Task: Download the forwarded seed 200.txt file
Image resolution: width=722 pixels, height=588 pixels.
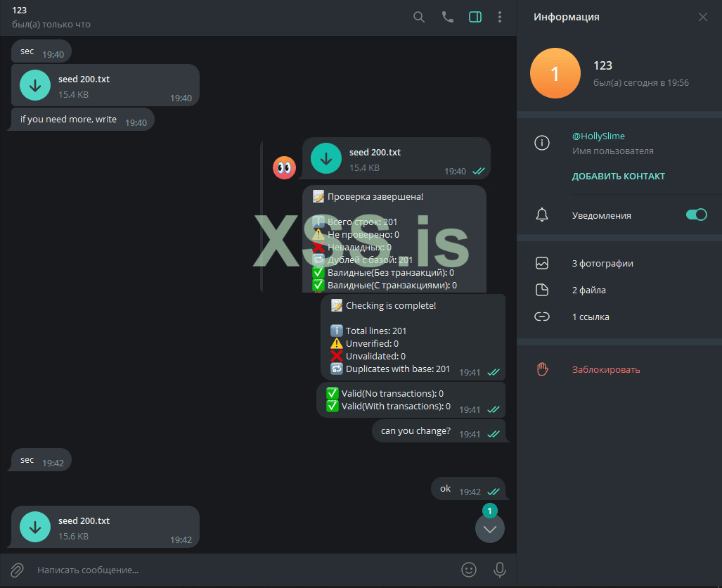Action: click(326, 158)
